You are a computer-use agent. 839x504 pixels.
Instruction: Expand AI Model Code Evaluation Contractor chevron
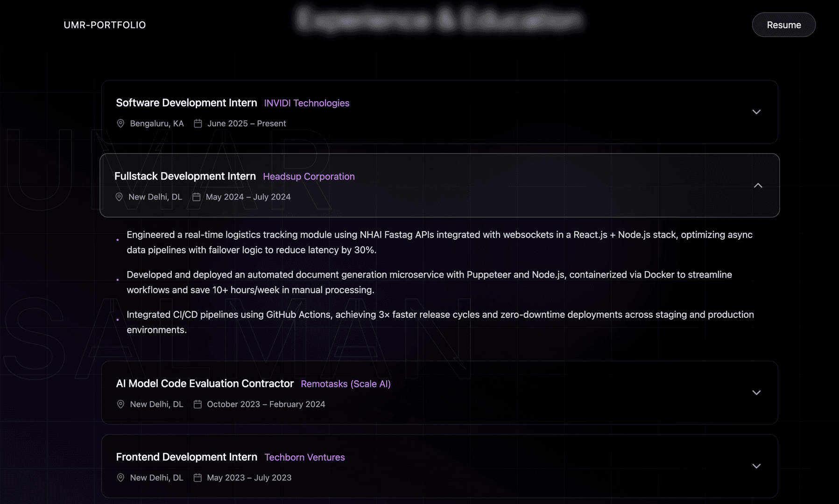(x=756, y=393)
